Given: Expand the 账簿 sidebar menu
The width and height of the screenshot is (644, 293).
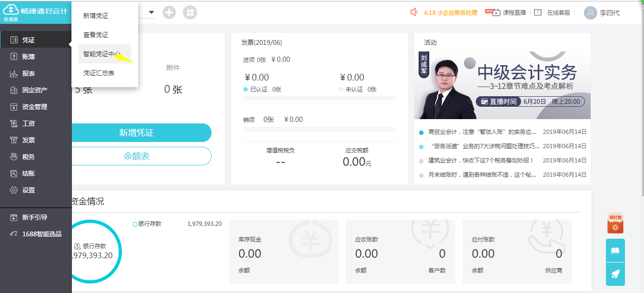Looking at the screenshot, I should pyautogui.click(x=29, y=57).
